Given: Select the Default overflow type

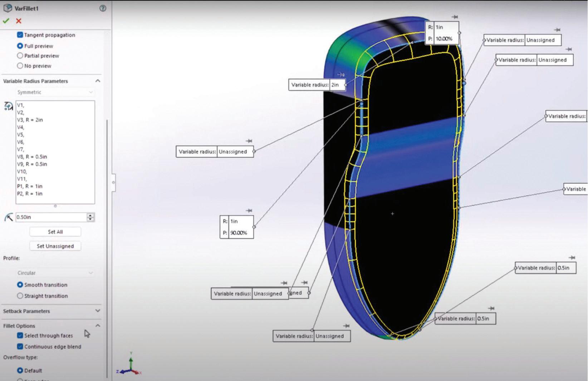Looking at the screenshot, I should (x=20, y=371).
